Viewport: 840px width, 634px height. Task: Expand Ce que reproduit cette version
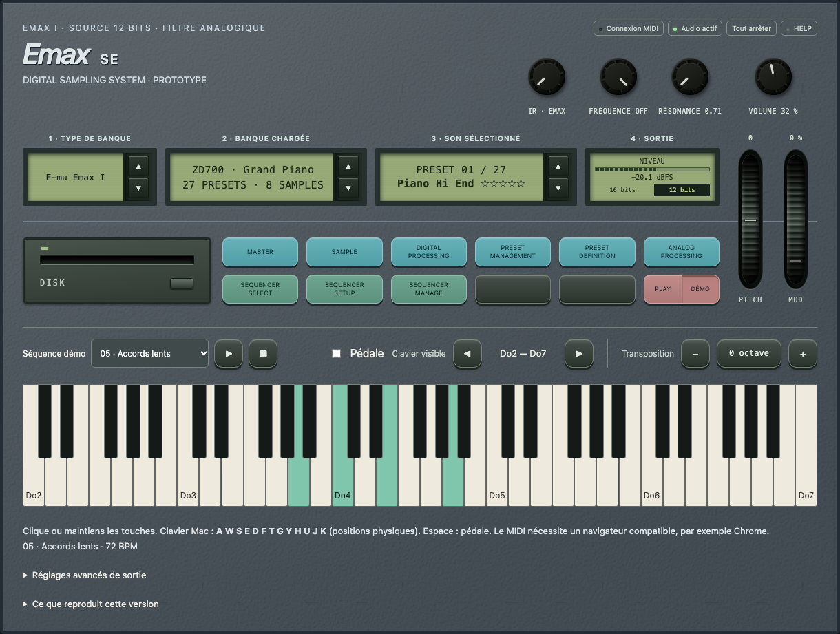tap(91, 604)
